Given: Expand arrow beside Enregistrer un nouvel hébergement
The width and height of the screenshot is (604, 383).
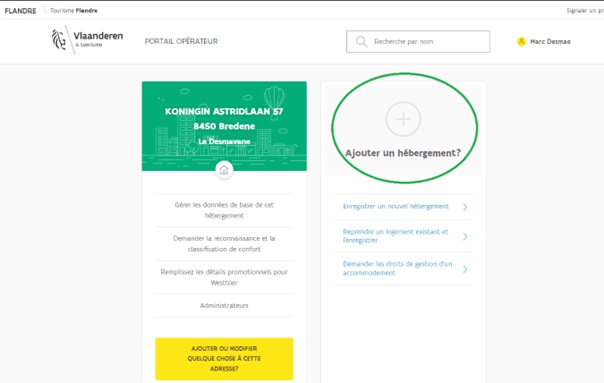Looking at the screenshot, I should pyautogui.click(x=465, y=207).
